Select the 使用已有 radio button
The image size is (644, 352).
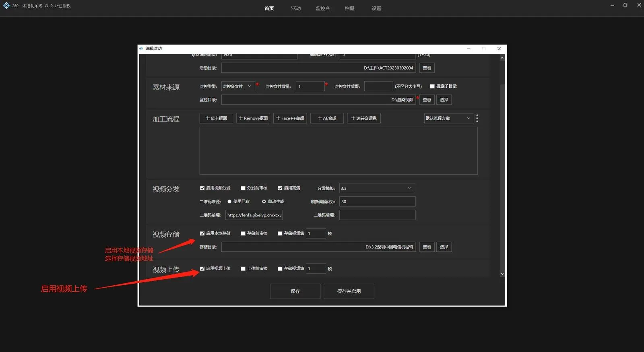click(x=229, y=202)
